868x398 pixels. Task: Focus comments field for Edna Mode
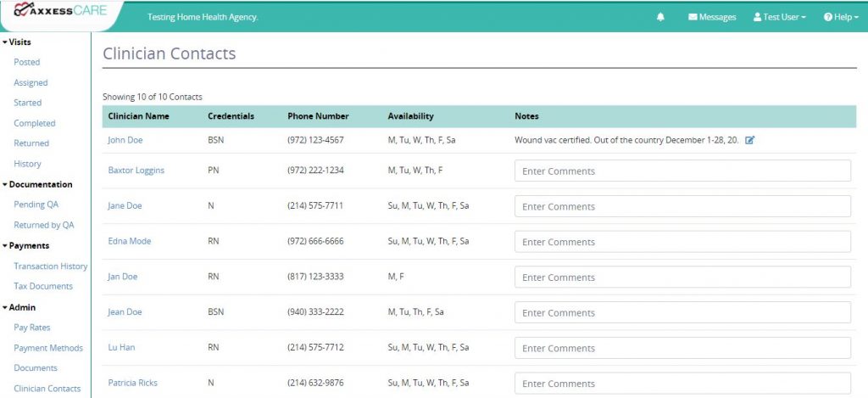click(682, 242)
